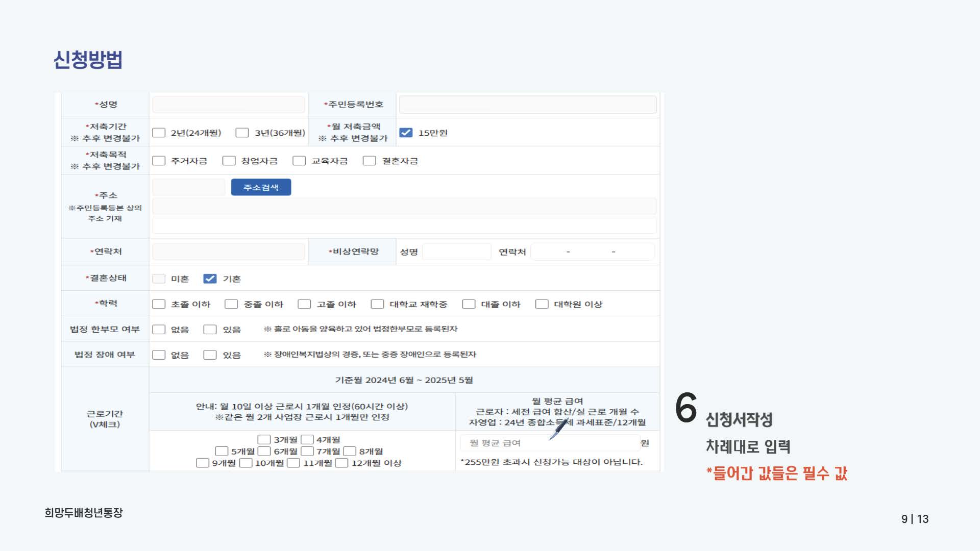980x551 pixels.
Task: Select 주거자금 as the savings purpose
Action: coord(158,160)
